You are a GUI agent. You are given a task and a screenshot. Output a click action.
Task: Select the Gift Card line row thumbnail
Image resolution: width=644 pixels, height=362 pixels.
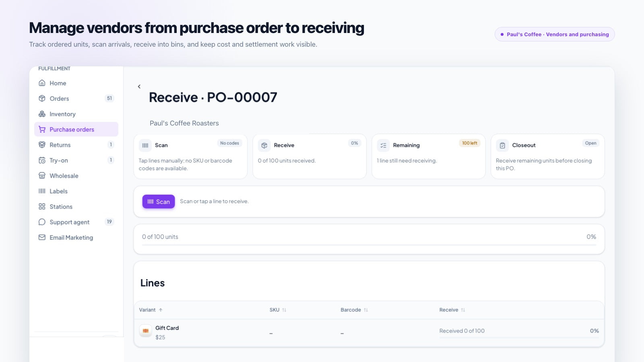[146, 331]
